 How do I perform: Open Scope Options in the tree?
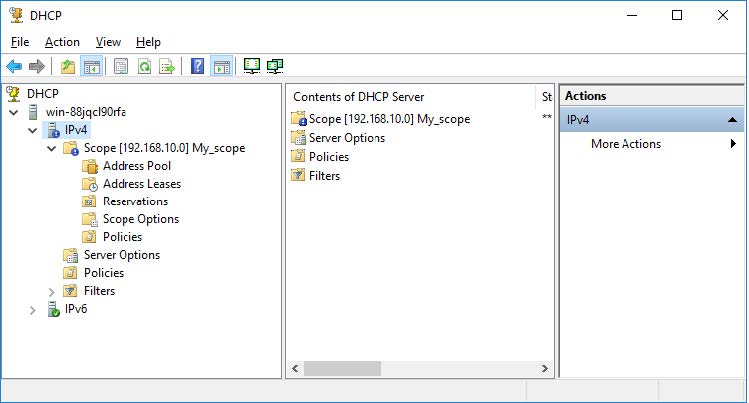point(141,219)
